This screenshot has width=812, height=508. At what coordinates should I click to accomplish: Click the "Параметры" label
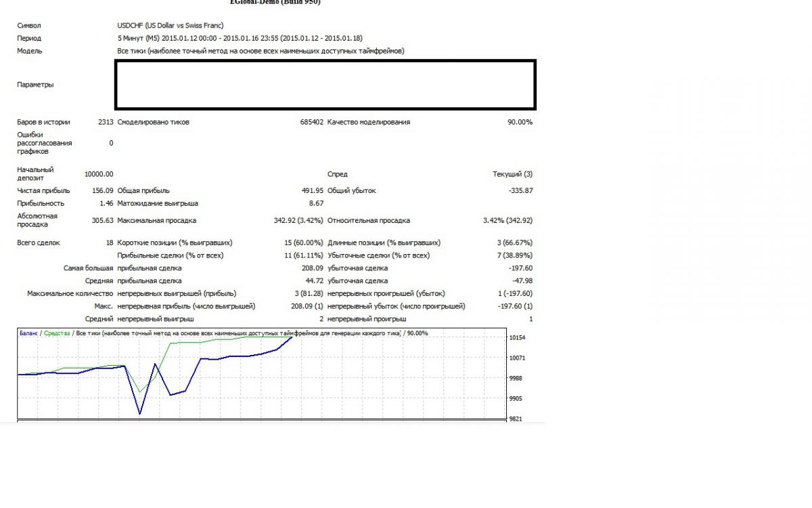coord(35,85)
